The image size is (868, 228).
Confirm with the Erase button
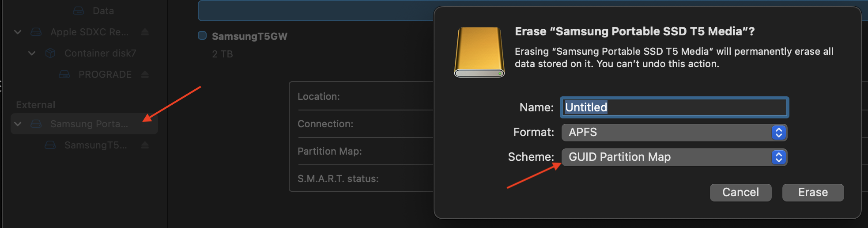(x=812, y=193)
